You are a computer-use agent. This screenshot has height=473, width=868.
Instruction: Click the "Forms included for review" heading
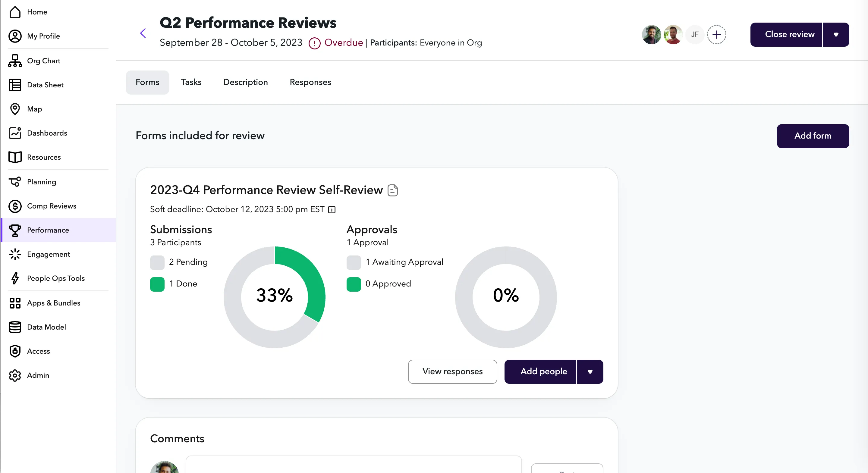tap(200, 136)
